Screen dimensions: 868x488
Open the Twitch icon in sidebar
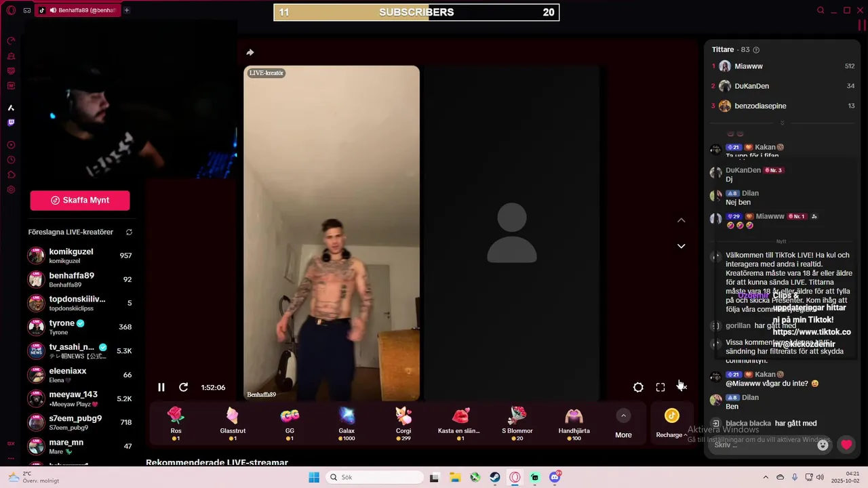point(11,123)
